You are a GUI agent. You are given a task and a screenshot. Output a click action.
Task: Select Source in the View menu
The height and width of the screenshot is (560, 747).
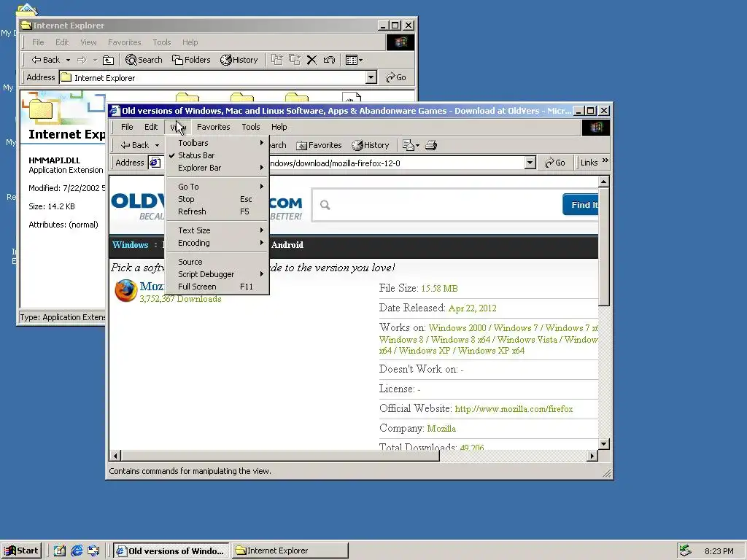(x=217, y=262)
